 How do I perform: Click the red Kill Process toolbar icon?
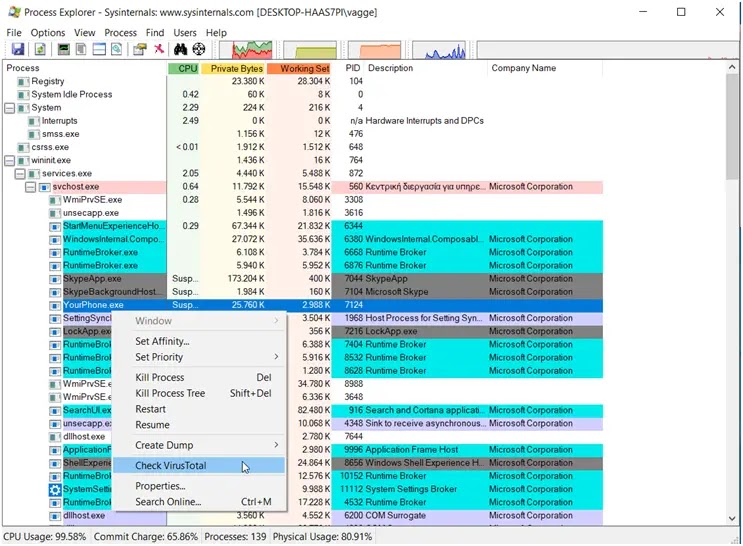coord(159,48)
